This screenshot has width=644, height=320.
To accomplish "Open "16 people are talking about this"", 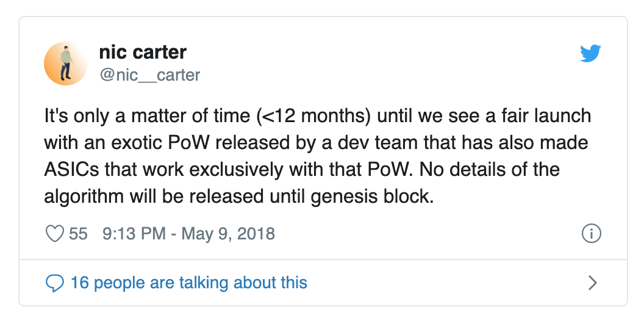I will pos(189,283).
